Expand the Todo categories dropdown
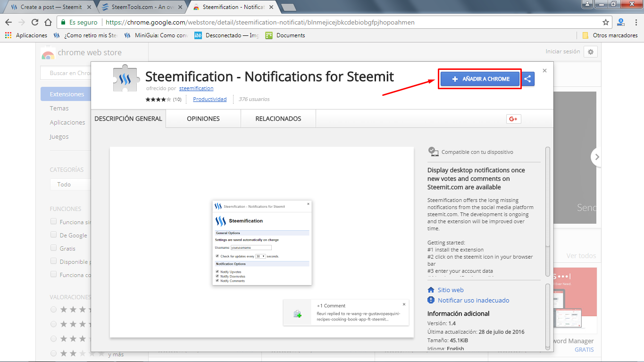The width and height of the screenshot is (644, 362). coord(70,184)
